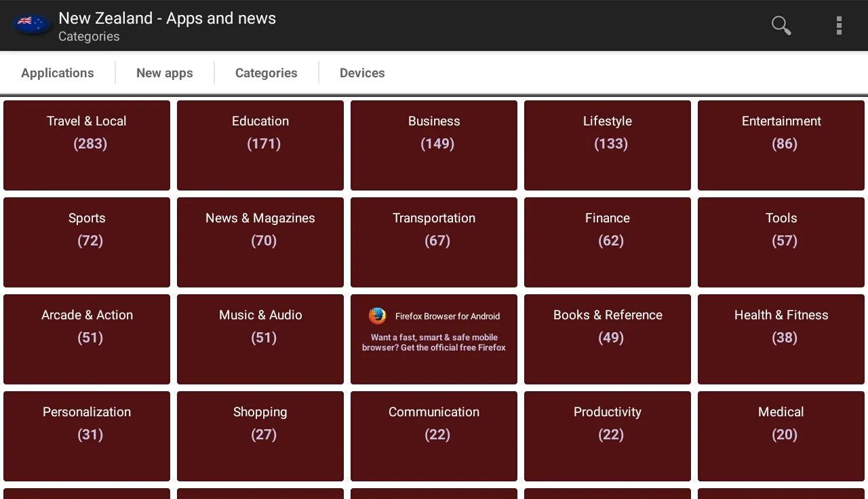
Task: Choose the Tools category tile
Action: (781, 242)
